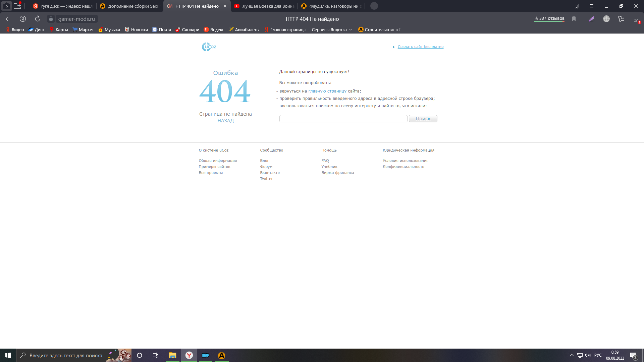Click the globe translate icon
The height and width of the screenshot is (362, 644).
606,19
